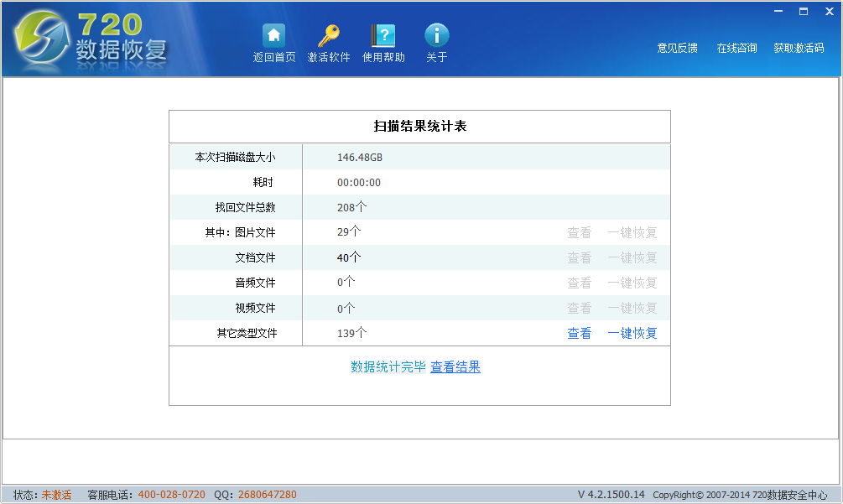Click 查看 in 音频文件 row

click(579, 283)
